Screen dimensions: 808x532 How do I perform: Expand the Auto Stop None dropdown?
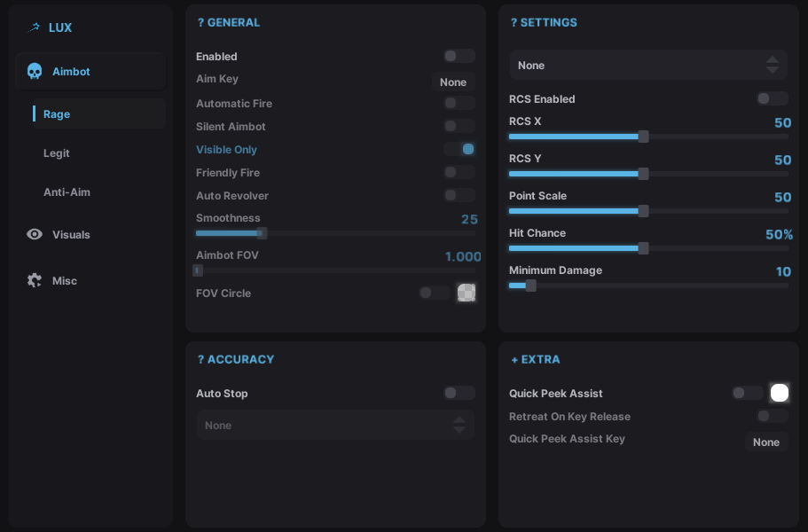(335, 426)
